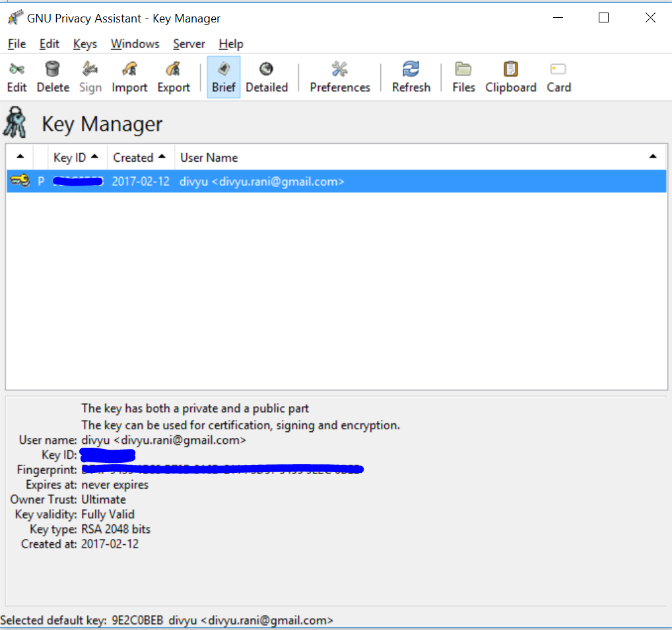Viewport: 672px width, 630px height.
Task: Click the 'Fully Valid' key validity value
Action: (108, 514)
